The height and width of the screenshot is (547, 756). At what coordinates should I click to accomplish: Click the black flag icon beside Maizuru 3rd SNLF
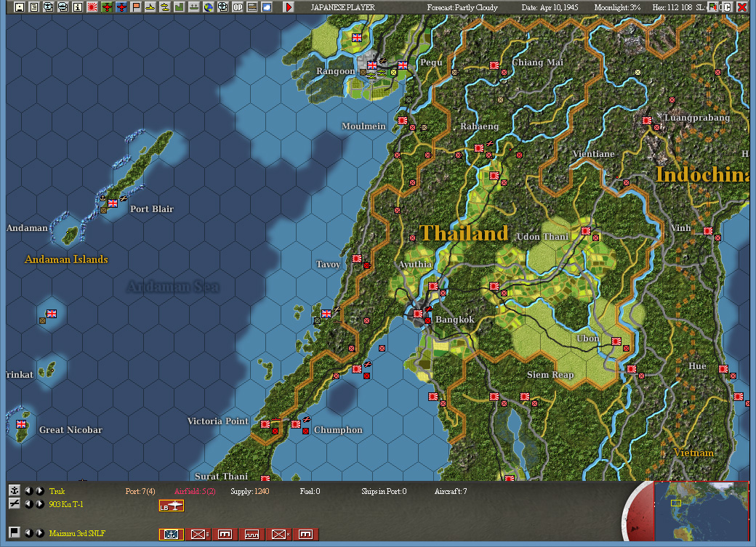(x=15, y=532)
